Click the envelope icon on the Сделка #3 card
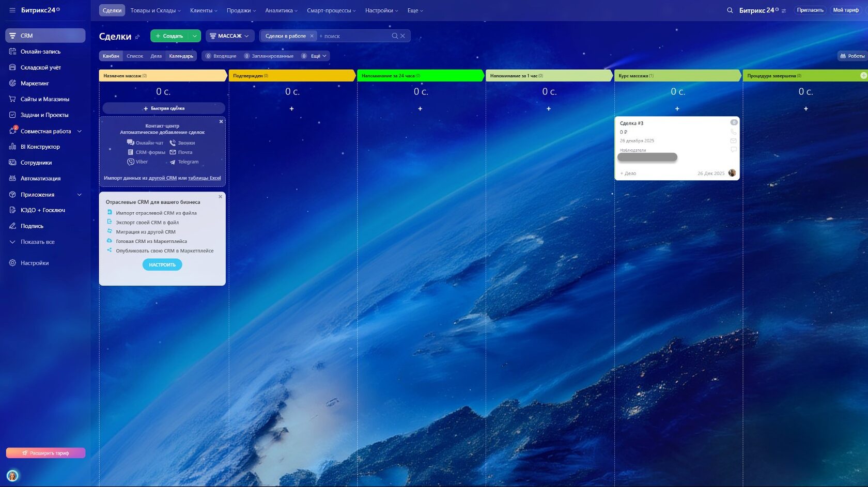The image size is (868, 487). pos(733,140)
